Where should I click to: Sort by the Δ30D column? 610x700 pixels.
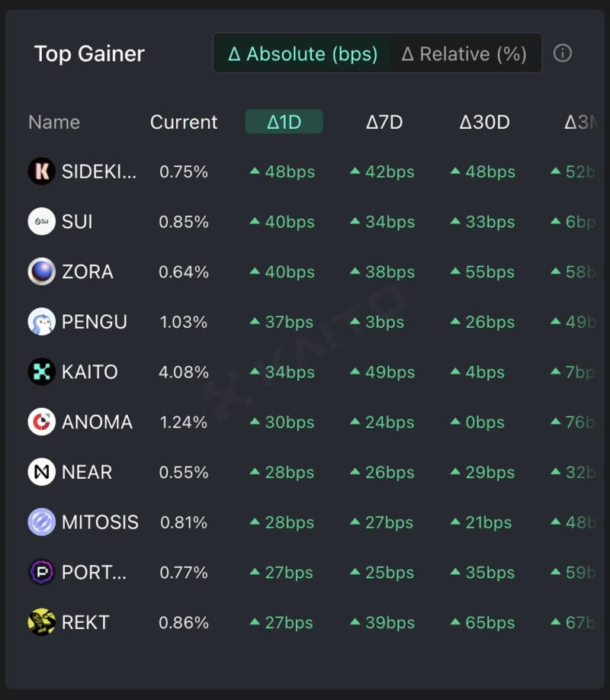coord(484,122)
